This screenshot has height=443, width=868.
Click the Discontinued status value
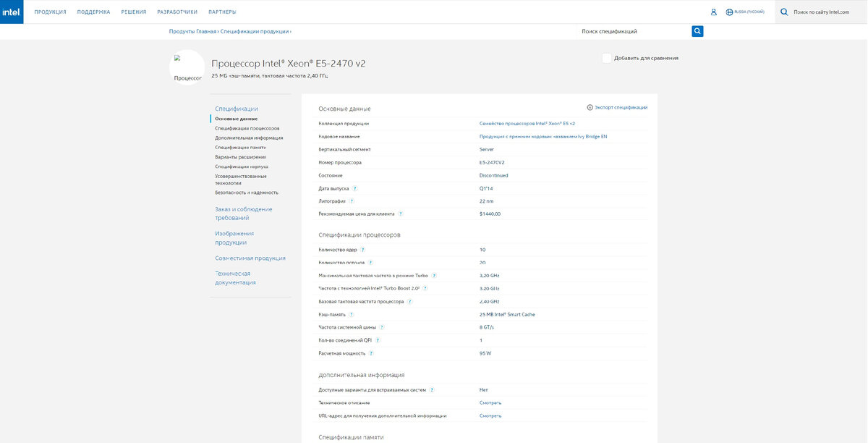[494, 175]
